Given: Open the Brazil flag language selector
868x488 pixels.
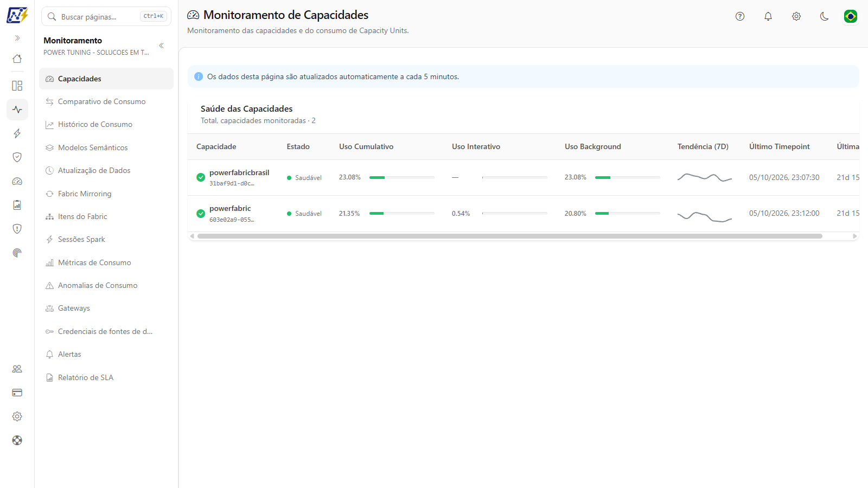Looking at the screenshot, I should pos(851,16).
